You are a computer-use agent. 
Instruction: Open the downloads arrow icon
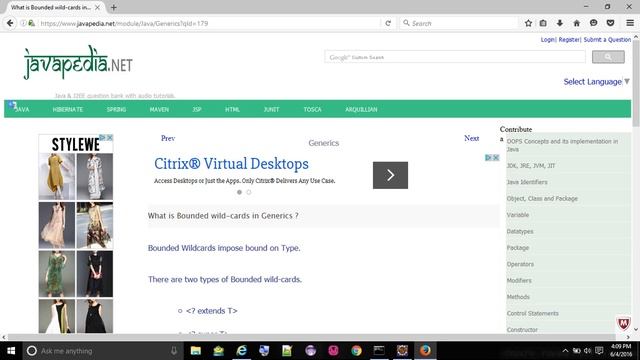pos(560,23)
